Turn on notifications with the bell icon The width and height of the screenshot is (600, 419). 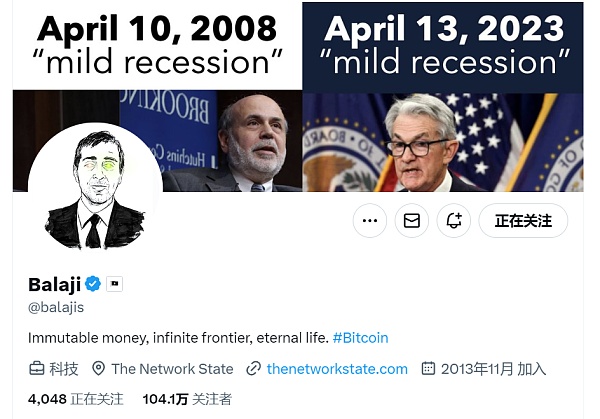[453, 221]
